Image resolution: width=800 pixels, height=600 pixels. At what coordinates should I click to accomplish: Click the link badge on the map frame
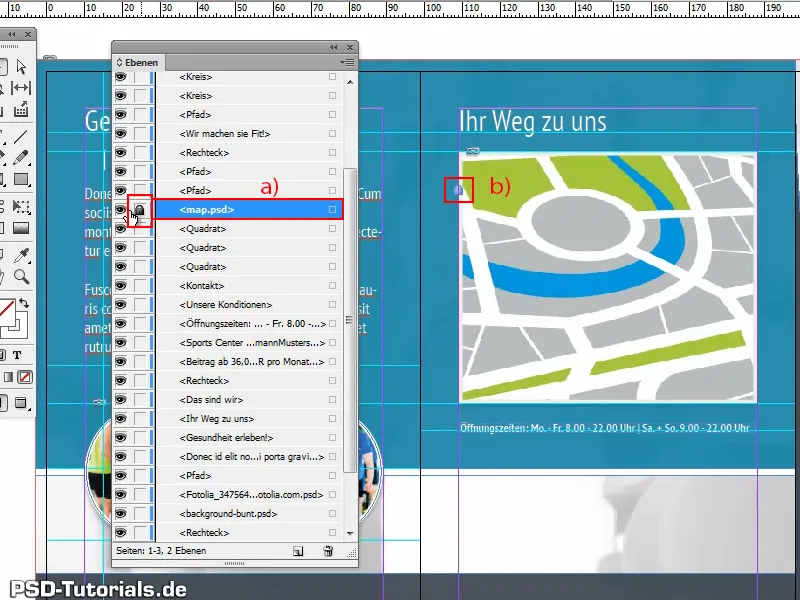[472, 151]
